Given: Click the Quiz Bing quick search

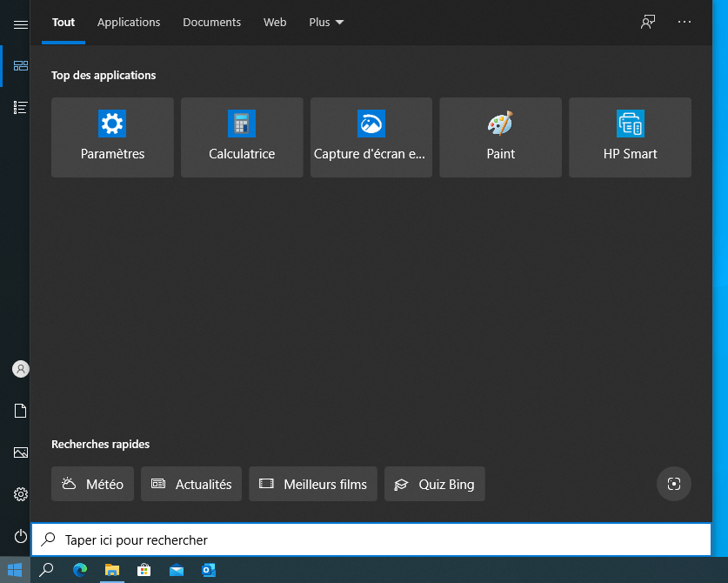Looking at the screenshot, I should pos(435,484).
